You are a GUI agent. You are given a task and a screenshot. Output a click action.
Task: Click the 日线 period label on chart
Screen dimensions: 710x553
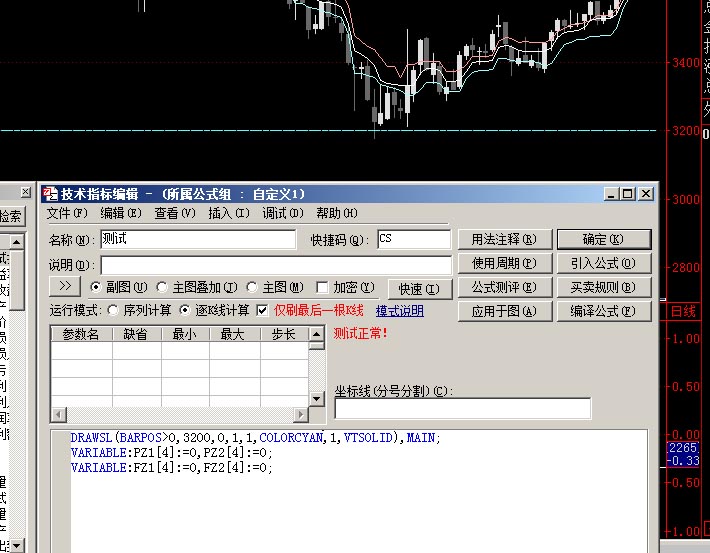pos(683,311)
